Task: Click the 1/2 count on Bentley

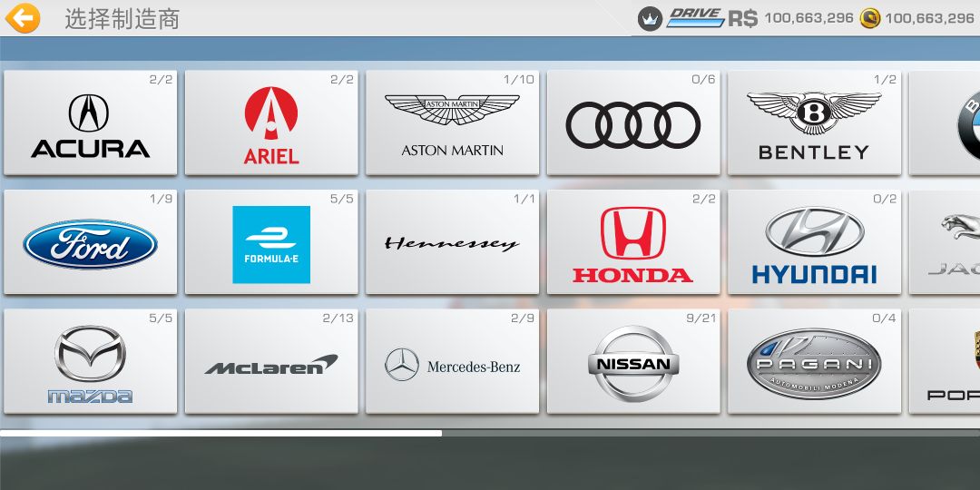Action: 885,79
